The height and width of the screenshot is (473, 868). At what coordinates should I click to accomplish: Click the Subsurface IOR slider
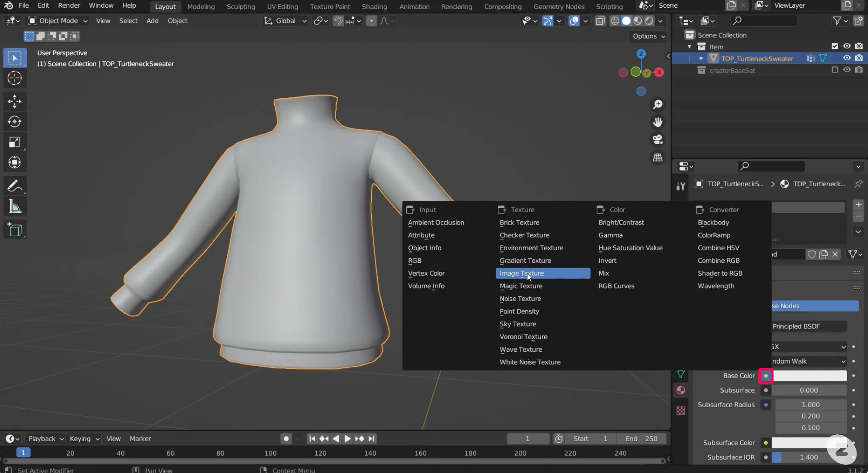pyautogui.click(x=810, y=457)
